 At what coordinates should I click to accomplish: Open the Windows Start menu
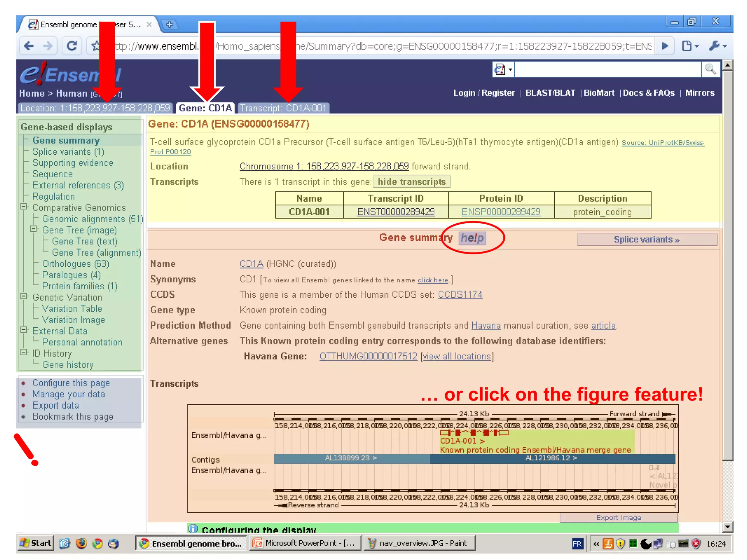pos(35,543)
